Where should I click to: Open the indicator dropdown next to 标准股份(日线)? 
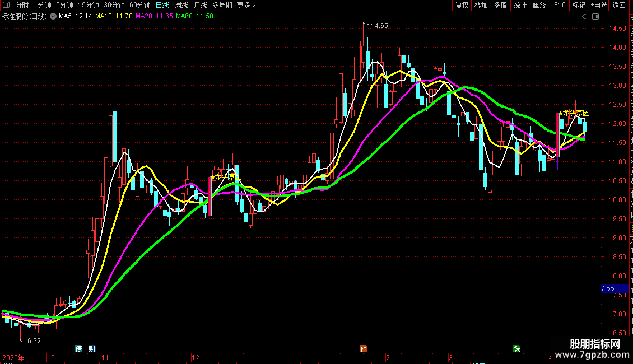point(53,16)
